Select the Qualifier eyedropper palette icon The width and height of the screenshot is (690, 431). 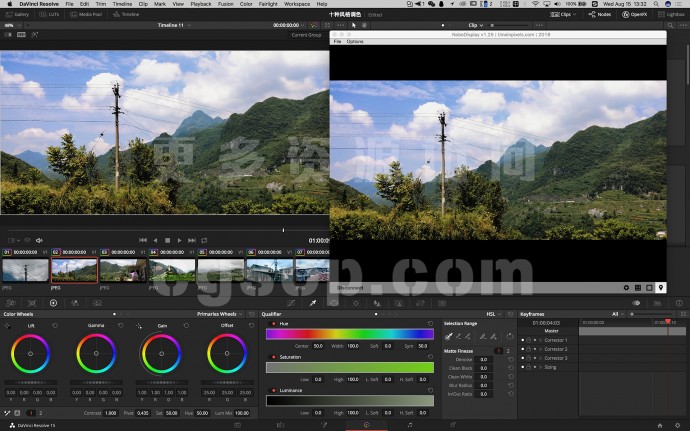click(312, 303)
